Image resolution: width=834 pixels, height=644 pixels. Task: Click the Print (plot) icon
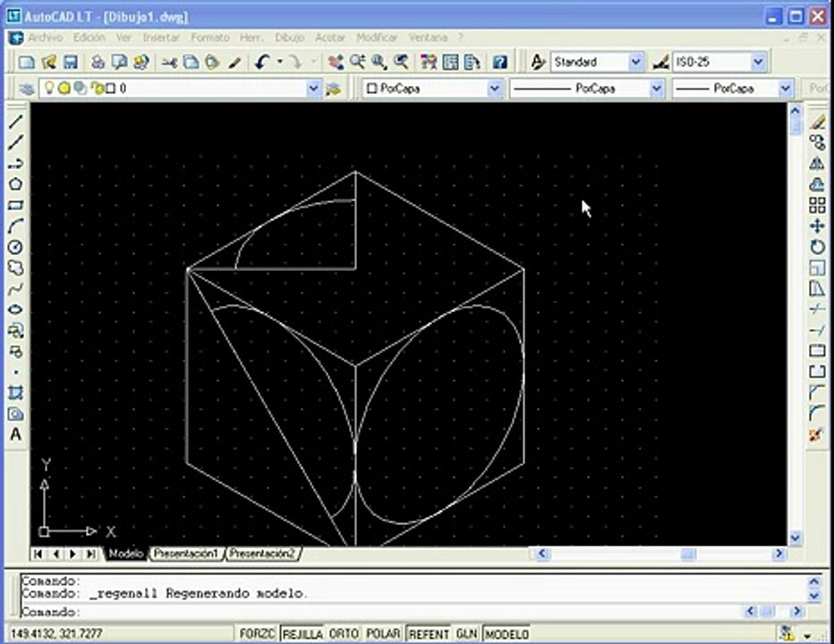pos(98,63)
